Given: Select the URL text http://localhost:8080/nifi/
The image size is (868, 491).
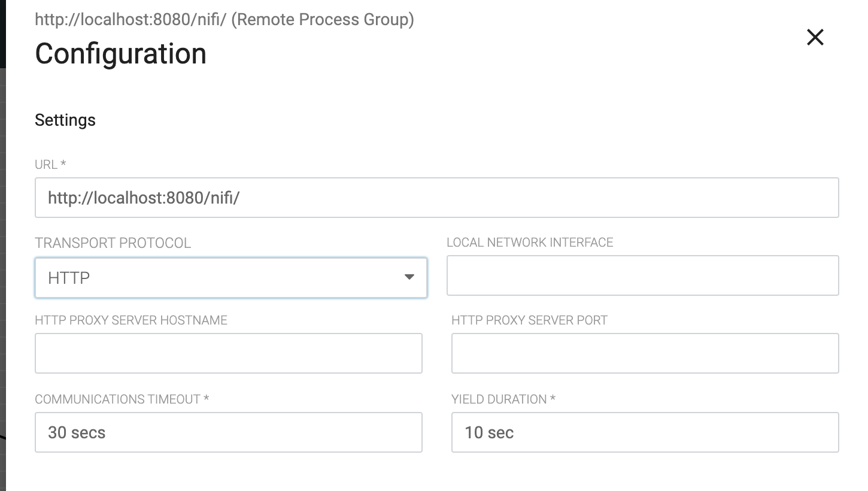Looking at the screenshot, I should 142,197.
